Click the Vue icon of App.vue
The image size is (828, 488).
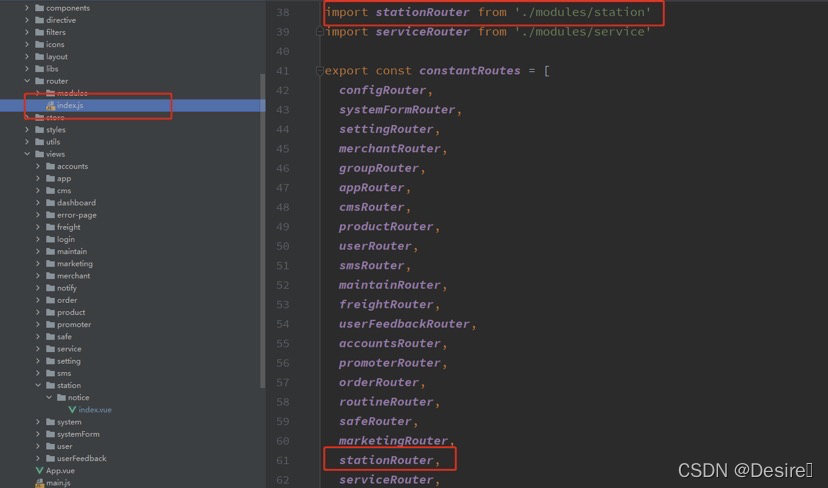40,471
